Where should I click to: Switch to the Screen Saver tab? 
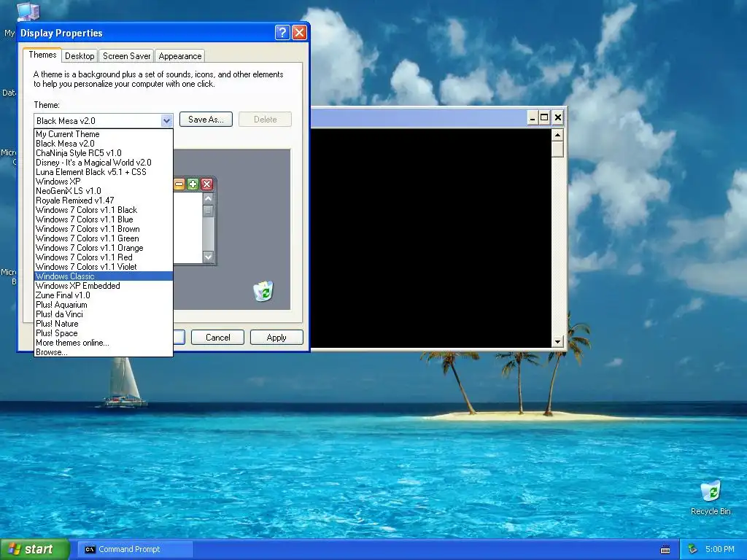(x=126, y=55)
